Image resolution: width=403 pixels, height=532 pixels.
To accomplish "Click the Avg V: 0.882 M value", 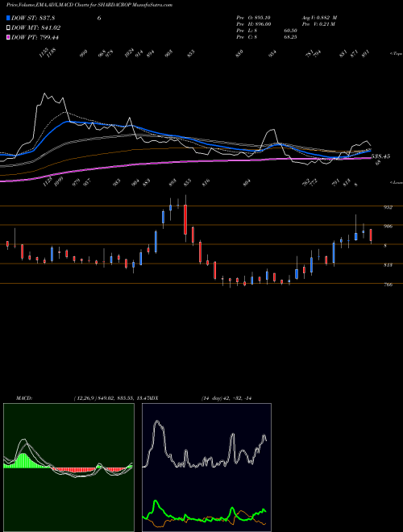I will point(319,18).
